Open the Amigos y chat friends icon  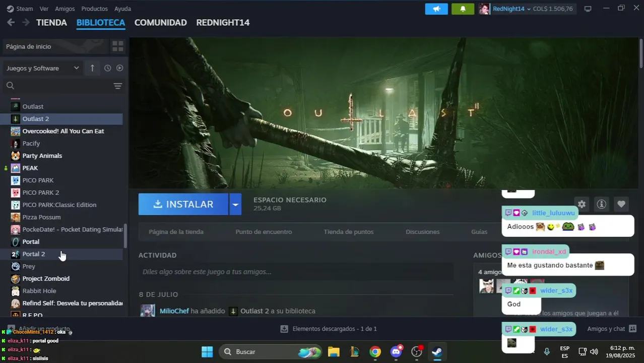[633, 329]
